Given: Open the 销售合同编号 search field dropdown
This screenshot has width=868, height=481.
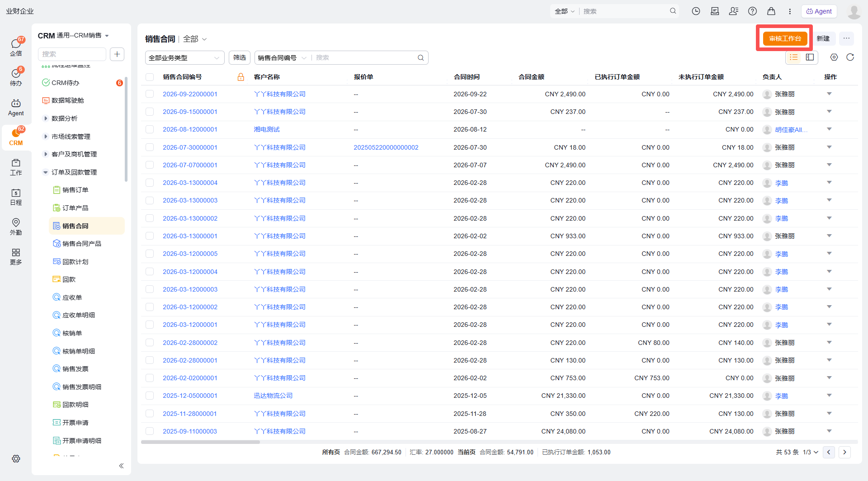Looking at the screenshot, I should (x=282, y=58).
